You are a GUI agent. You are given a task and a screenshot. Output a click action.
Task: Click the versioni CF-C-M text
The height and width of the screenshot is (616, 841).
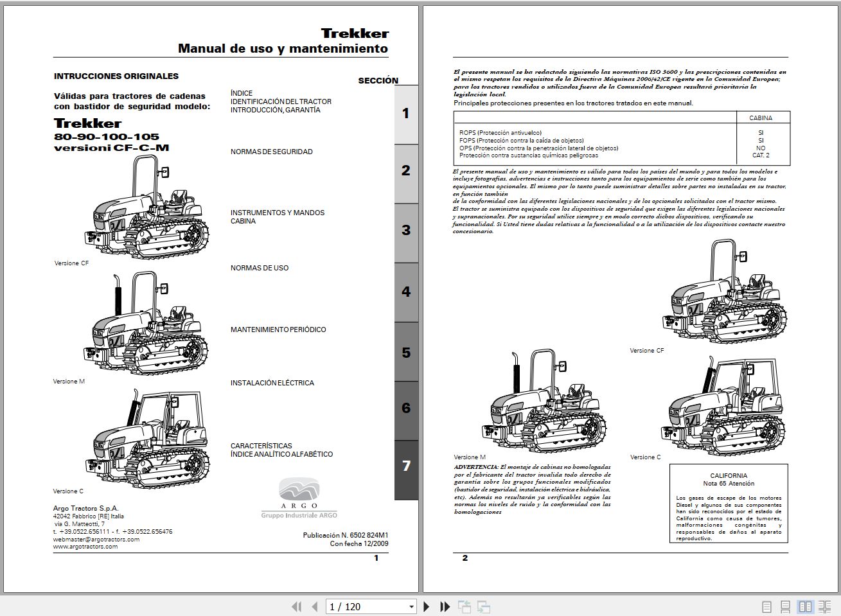pos(111,148)
